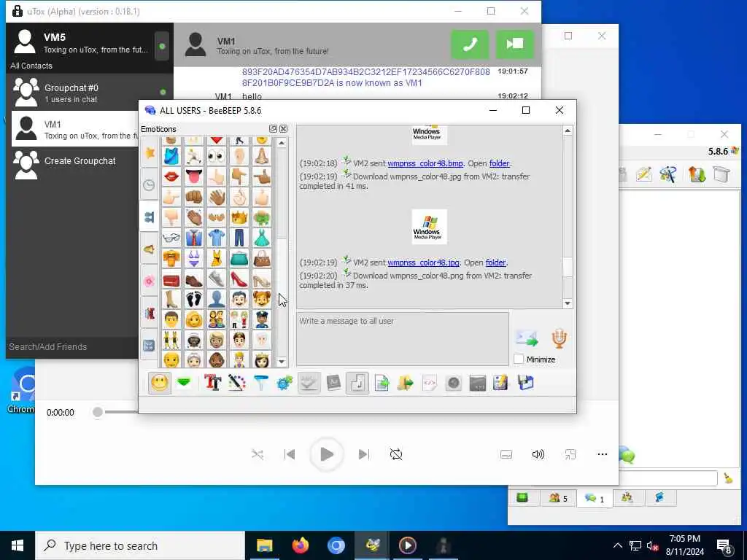Switch to the users tab showing 5

[x=558, y=498]
